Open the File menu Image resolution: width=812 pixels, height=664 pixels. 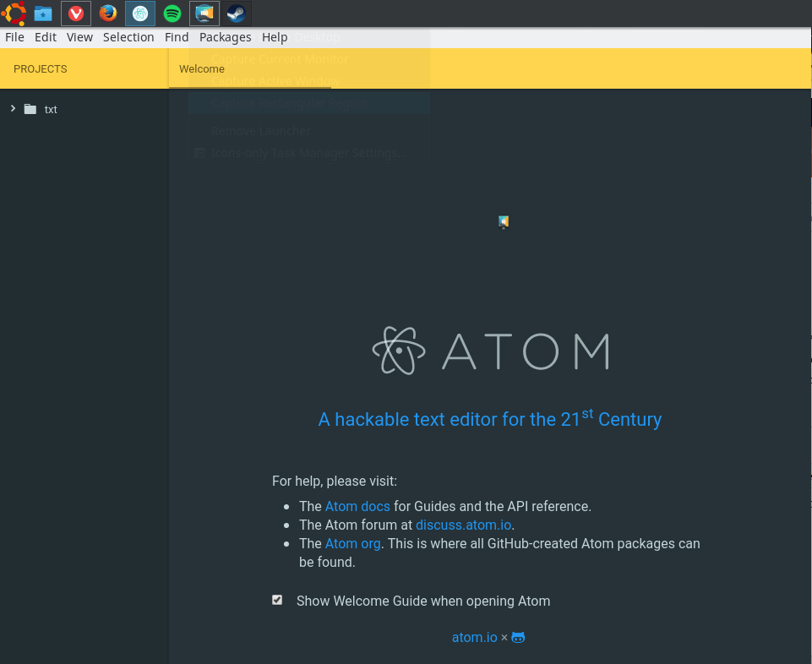coord(14,37)
